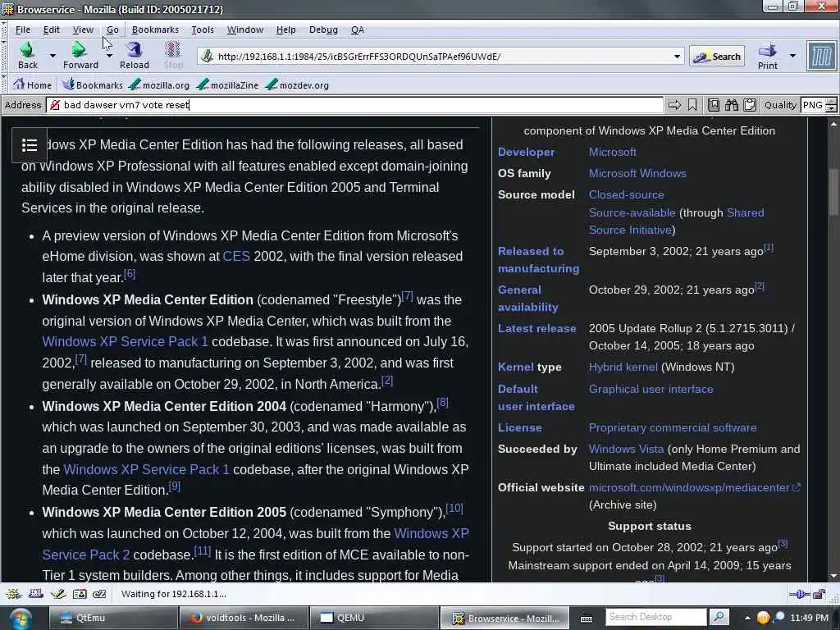This screenshot has height=630, width=840.
Task: Click the online/offline connection icon
Action: click(799, 594)
